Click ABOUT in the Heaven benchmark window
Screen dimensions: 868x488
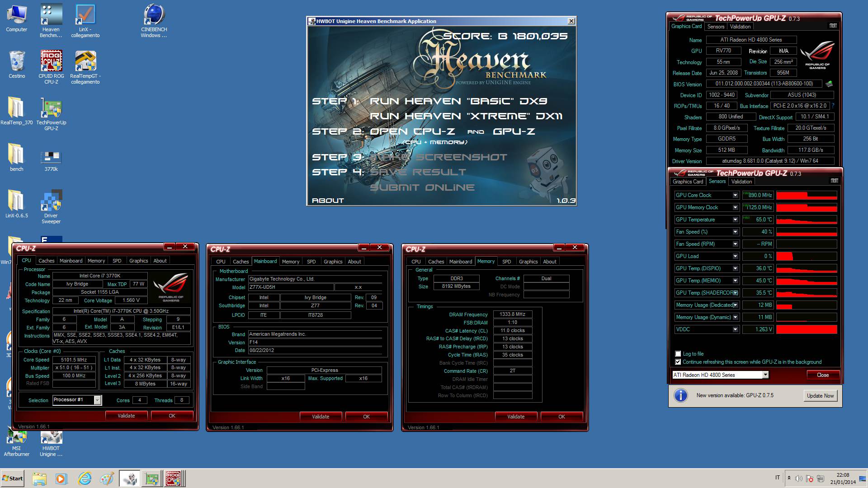pos(328,201)
